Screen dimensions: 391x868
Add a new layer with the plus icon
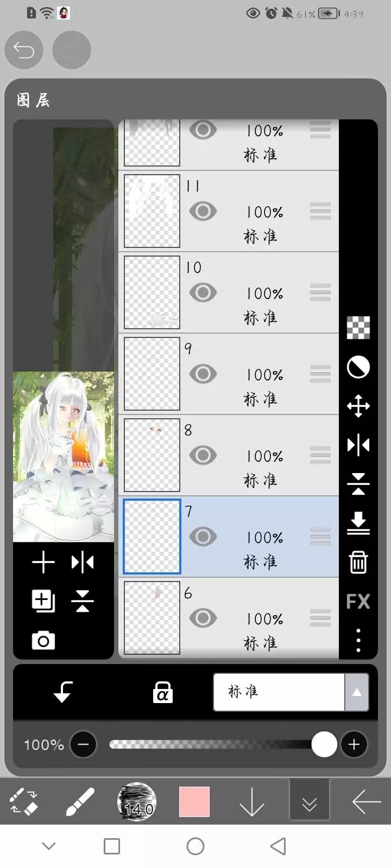coord(43,563)
